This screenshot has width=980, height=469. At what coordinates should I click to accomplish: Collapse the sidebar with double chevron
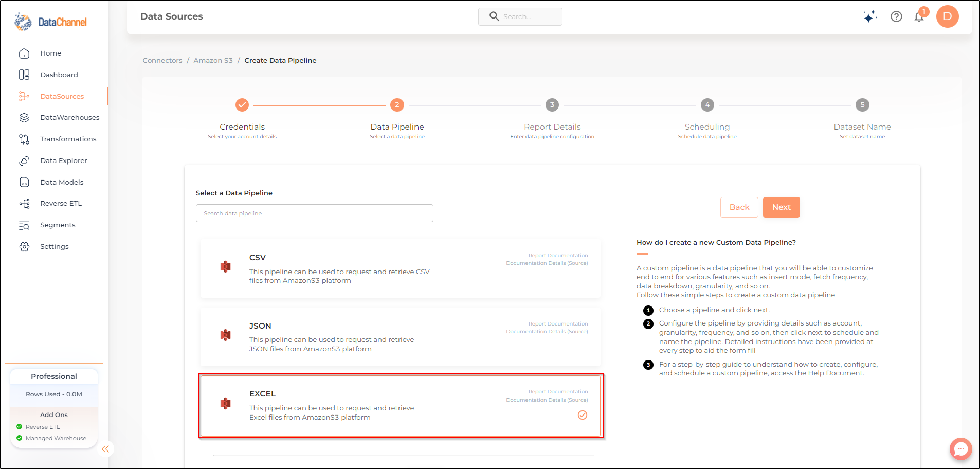[105, 449]
